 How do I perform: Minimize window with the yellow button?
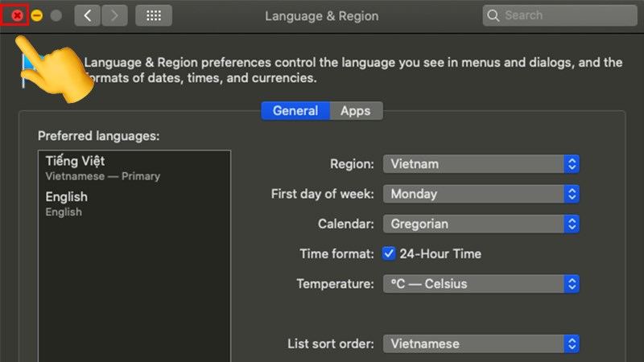coord(36,15)
